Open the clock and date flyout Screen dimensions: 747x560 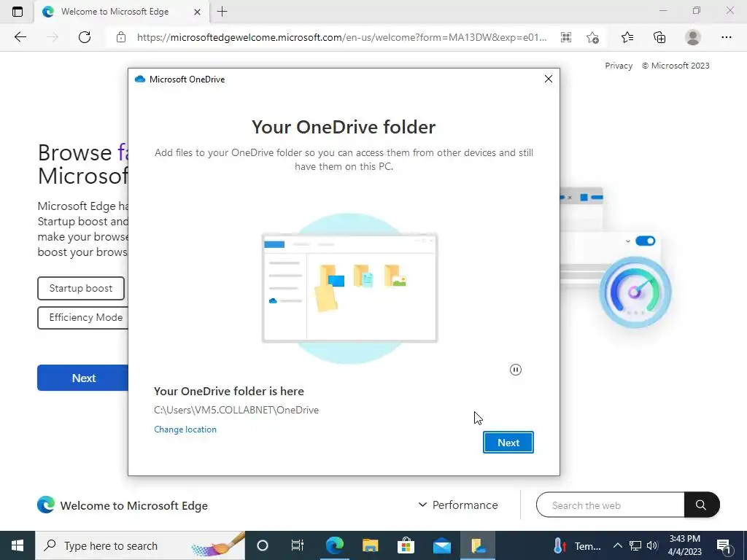pos(684,545)
